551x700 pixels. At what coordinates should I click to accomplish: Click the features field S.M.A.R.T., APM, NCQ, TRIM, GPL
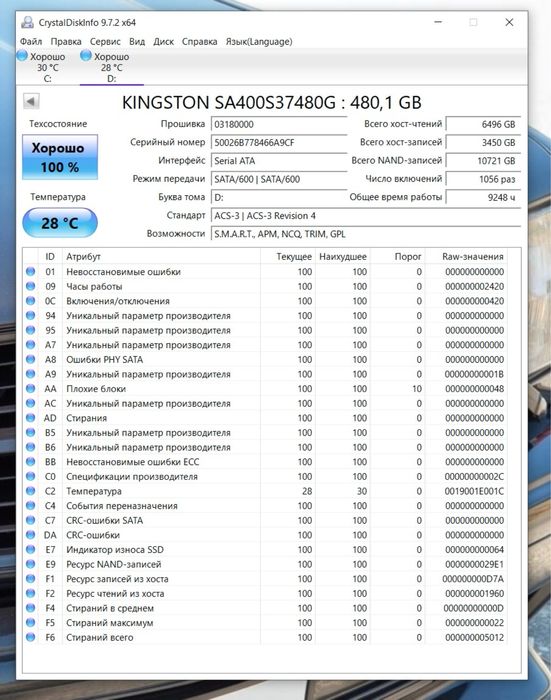(x=366, y=234)
